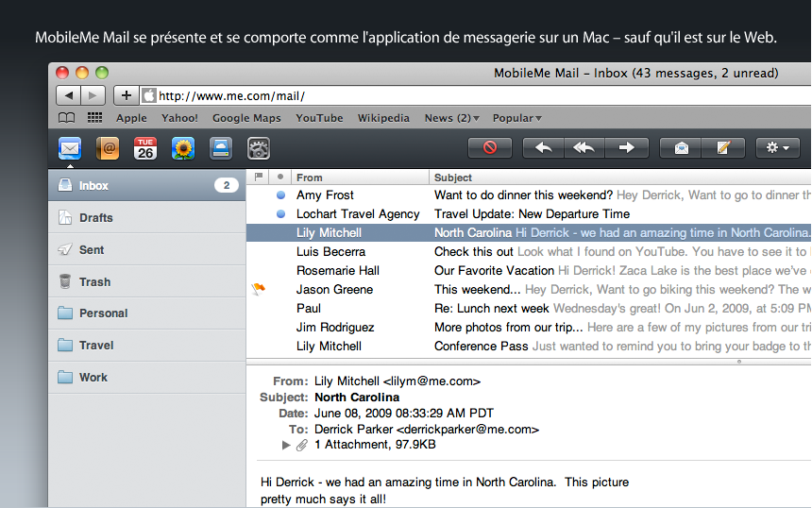Sort by the unread dot column header
Screen dimensions: 812x508
tap(280, 178)
